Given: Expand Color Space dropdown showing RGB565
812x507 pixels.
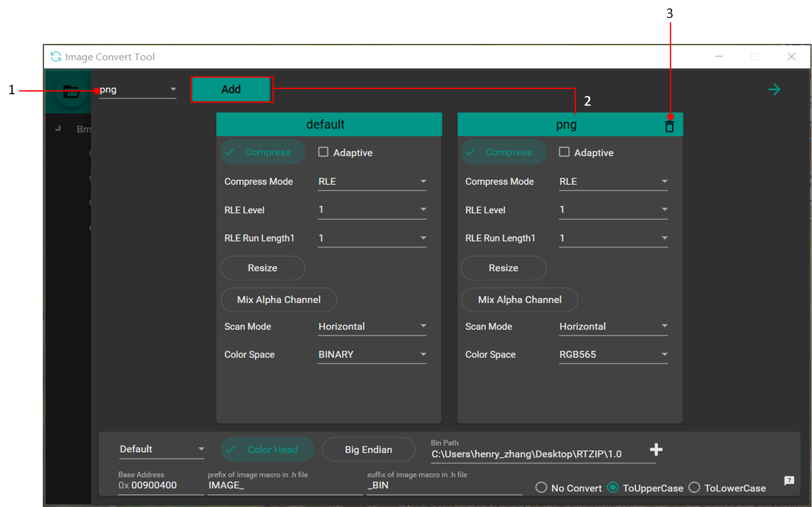Looking at the screenshot, I should tap(613, 354).
